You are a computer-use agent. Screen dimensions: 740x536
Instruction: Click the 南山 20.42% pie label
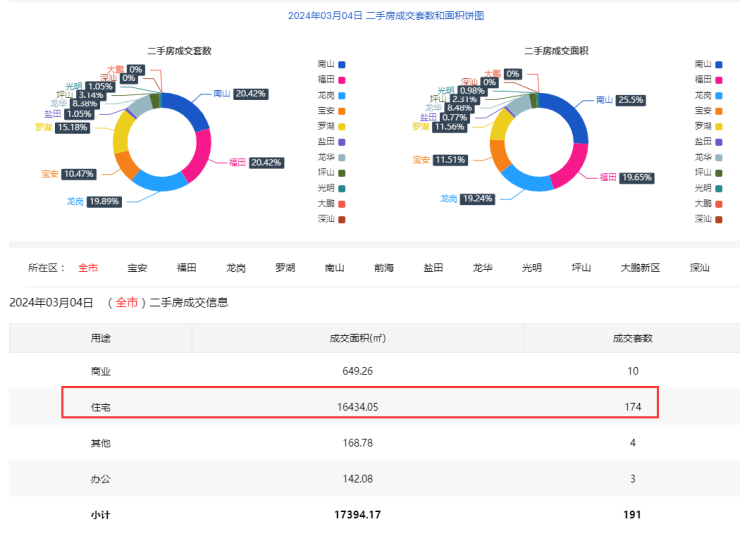(x=240, y=94)
